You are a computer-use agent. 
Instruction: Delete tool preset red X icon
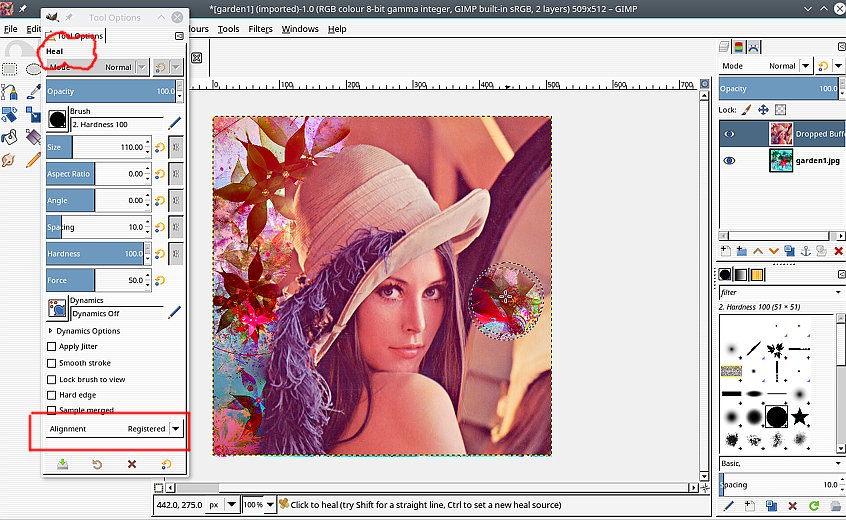(x=132, y=464)
